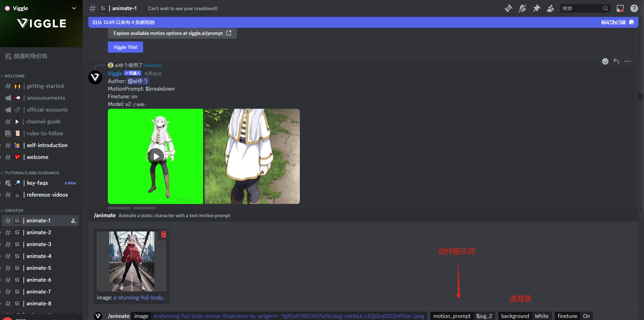Click invite people icon on animate-1

73,221
